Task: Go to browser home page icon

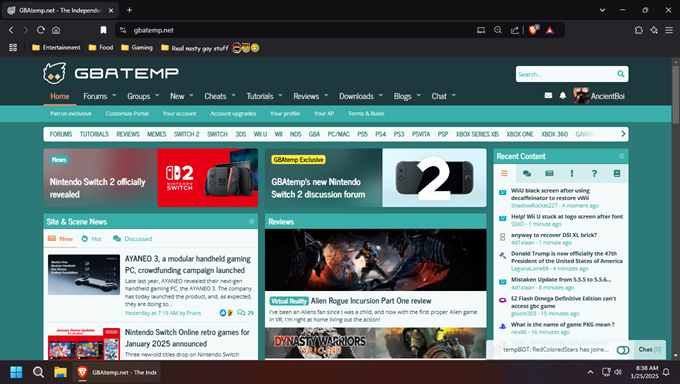Action: tap(56, 30)
